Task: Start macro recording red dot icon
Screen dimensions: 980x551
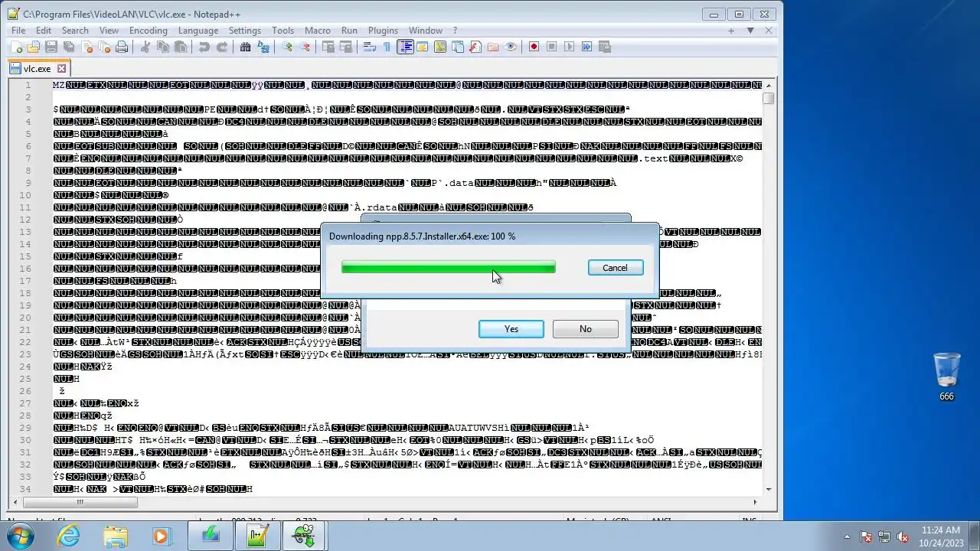Action: point(534,47)
